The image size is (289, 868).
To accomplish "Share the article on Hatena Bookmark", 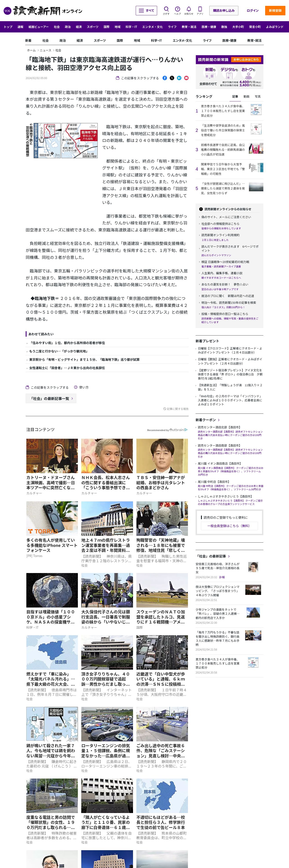I will (179, 78).
